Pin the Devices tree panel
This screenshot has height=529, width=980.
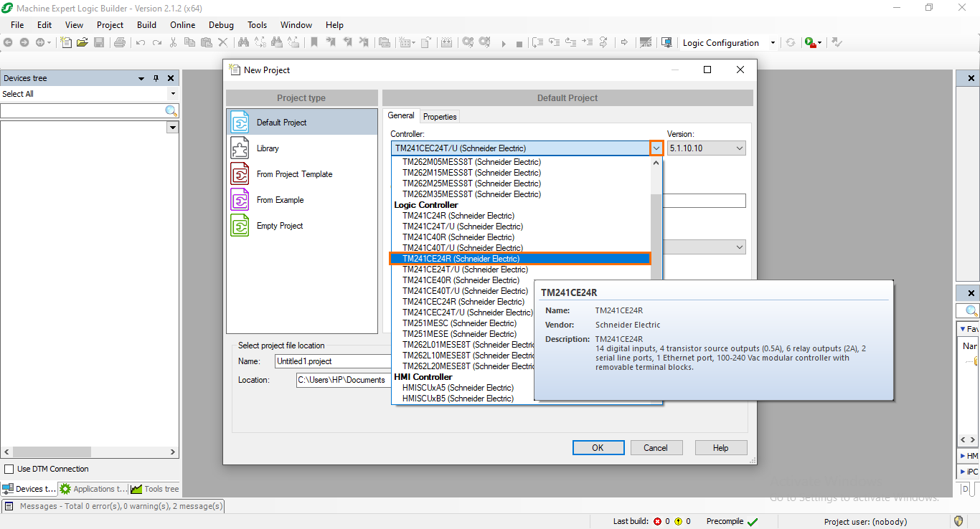pos(156,78)
